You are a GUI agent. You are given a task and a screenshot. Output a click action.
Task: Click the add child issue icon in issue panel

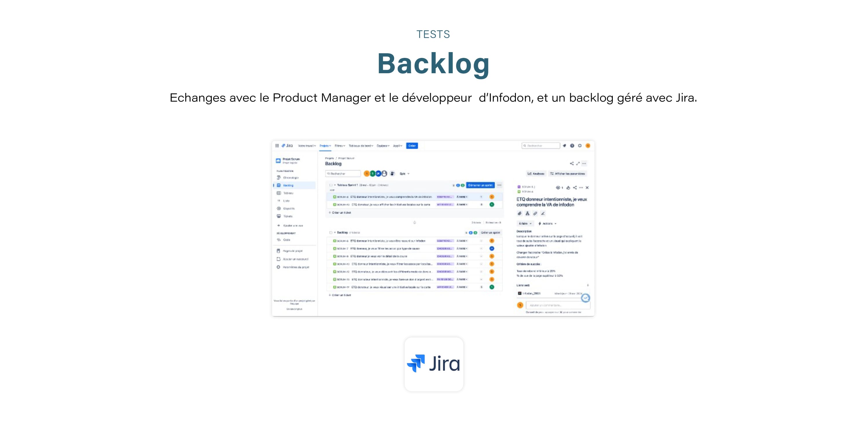pyautogui.click(x=527, y=213)
